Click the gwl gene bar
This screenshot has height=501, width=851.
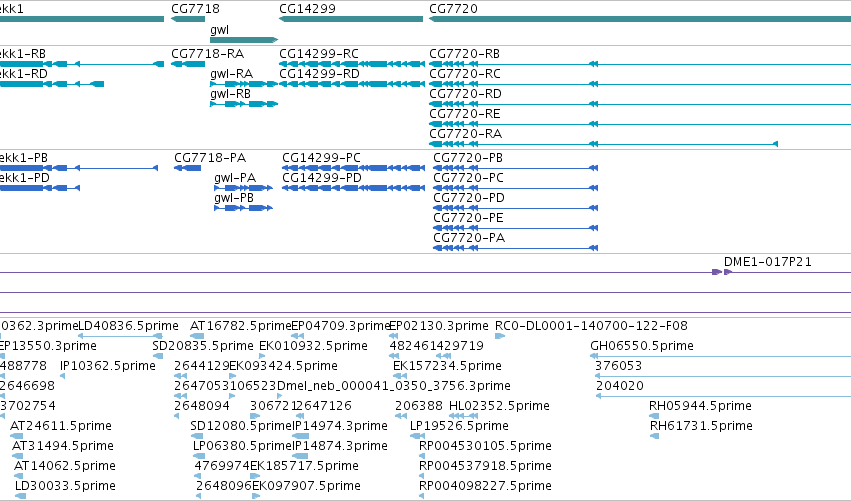point(244,40)
